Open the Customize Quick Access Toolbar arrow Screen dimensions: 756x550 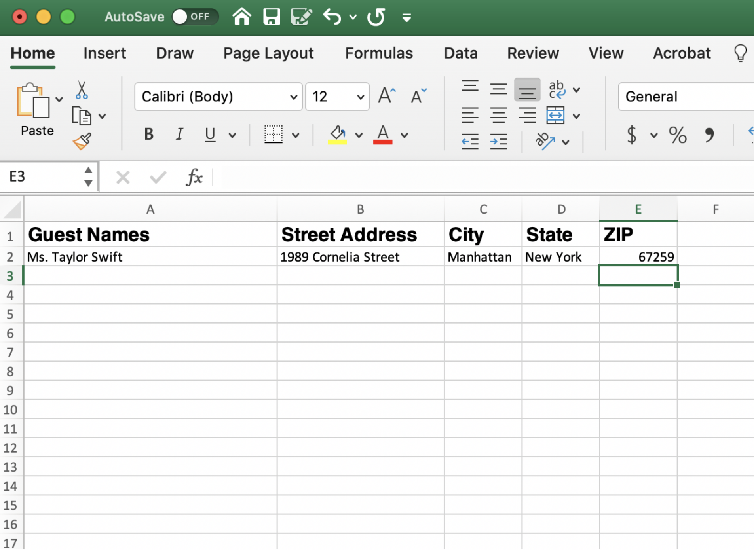(x=406, y=17)
